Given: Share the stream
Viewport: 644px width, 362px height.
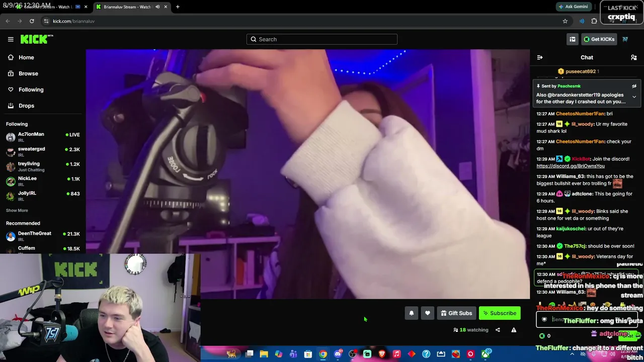Looking at the screenshot, I should 498,330.
